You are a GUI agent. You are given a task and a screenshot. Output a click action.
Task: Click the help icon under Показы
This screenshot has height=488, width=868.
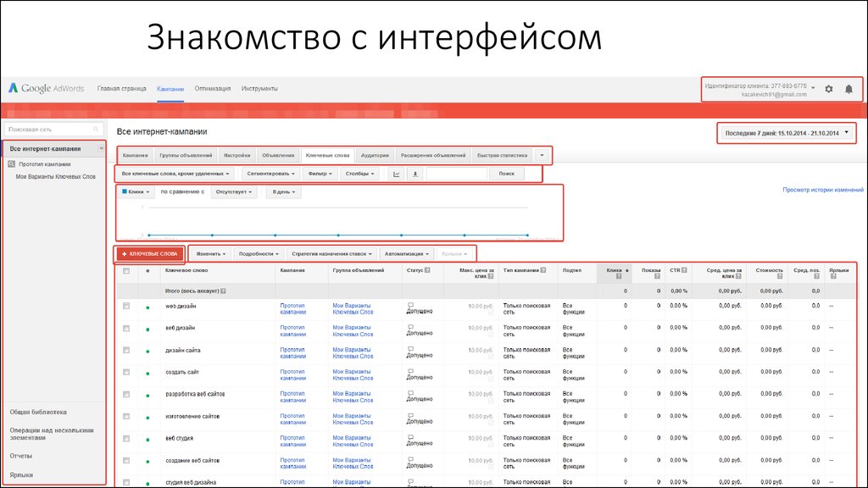point(657,276)
